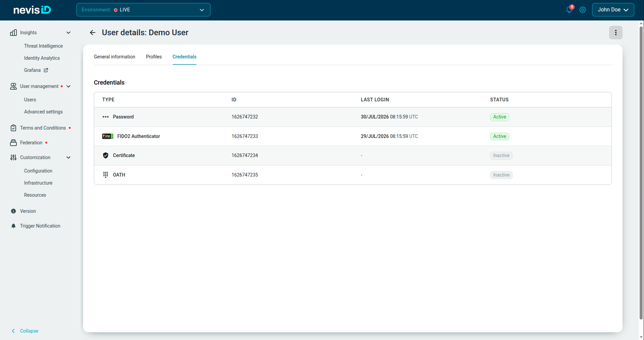Select the Credentials tab
Viewport: 644px width, 340px height.
(x=184, y=57)
